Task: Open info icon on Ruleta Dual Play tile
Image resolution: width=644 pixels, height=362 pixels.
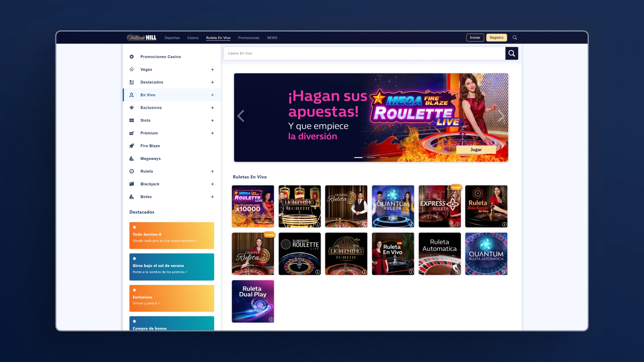Action: point(271,319)
